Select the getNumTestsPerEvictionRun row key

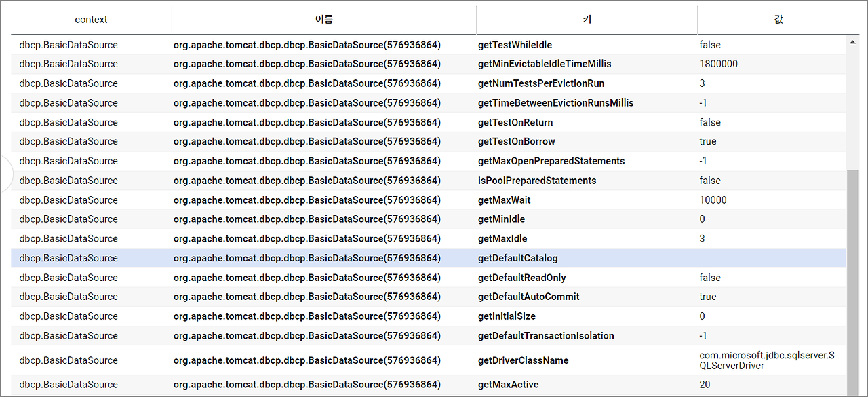click(541, 83)
